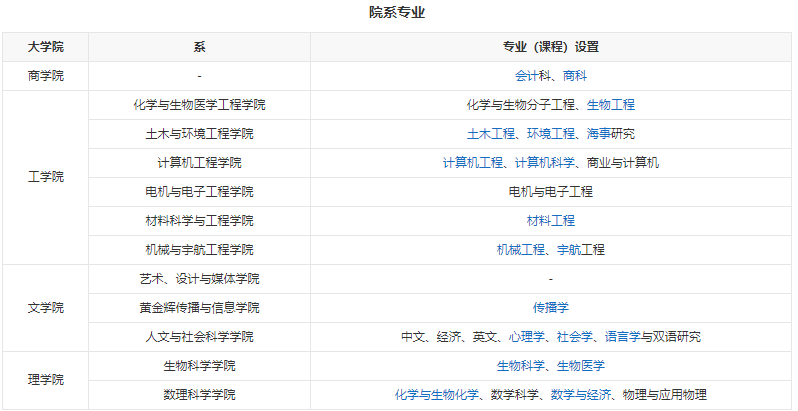Click the 环境工程 link

[x=551, y=134]
